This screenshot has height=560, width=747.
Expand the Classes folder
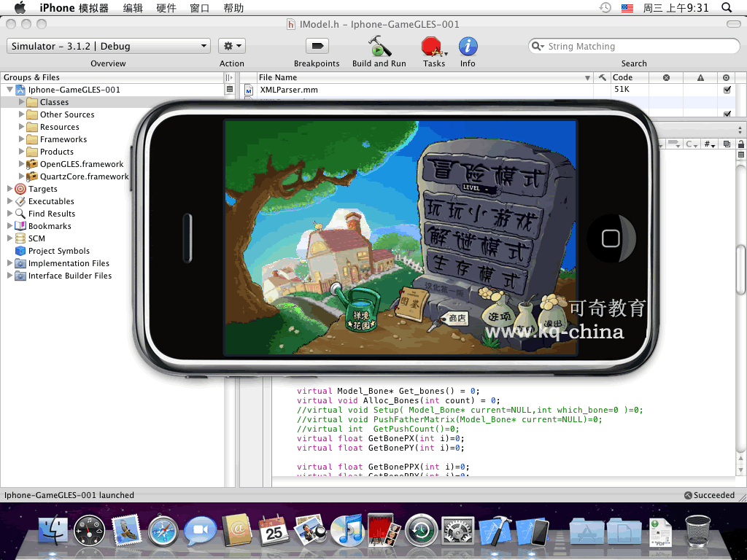point(22,102)
